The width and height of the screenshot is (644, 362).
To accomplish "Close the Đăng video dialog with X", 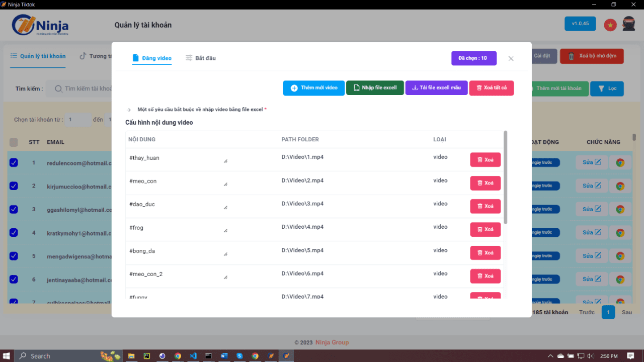I will [511, 58].
